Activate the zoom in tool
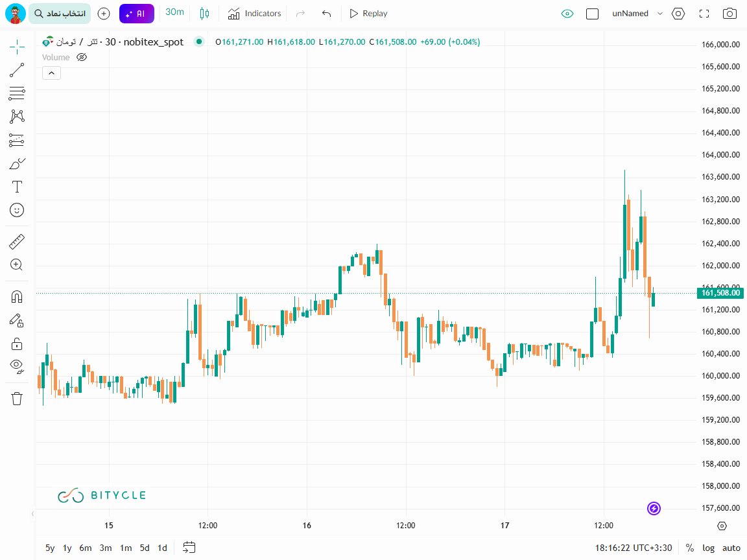 [17, 264]
